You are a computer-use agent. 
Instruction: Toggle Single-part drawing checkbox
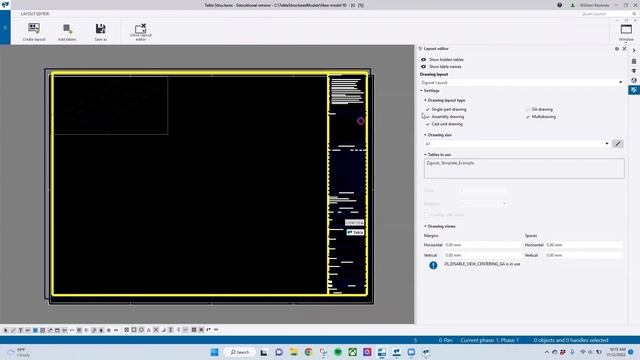[x=428, y=109]
